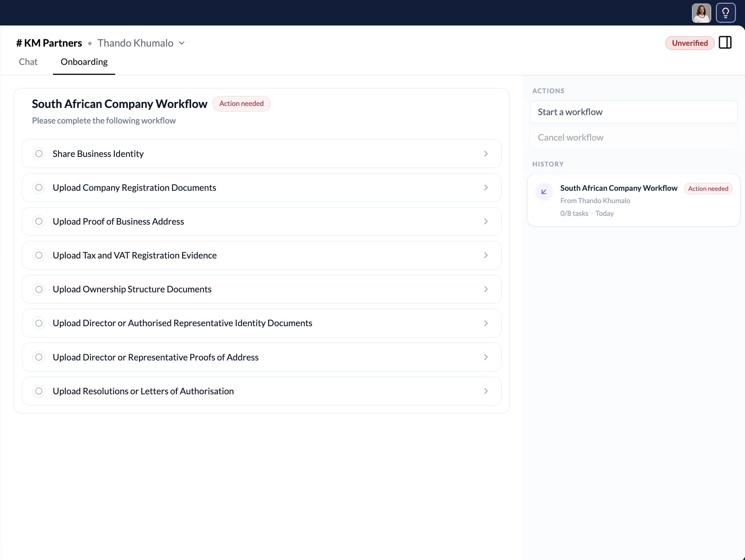
Task: Switch to the Chat tab
Action: [28, 62]
